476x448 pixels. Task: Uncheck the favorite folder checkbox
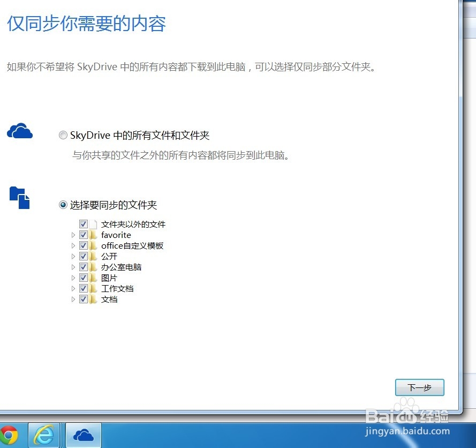84,235
